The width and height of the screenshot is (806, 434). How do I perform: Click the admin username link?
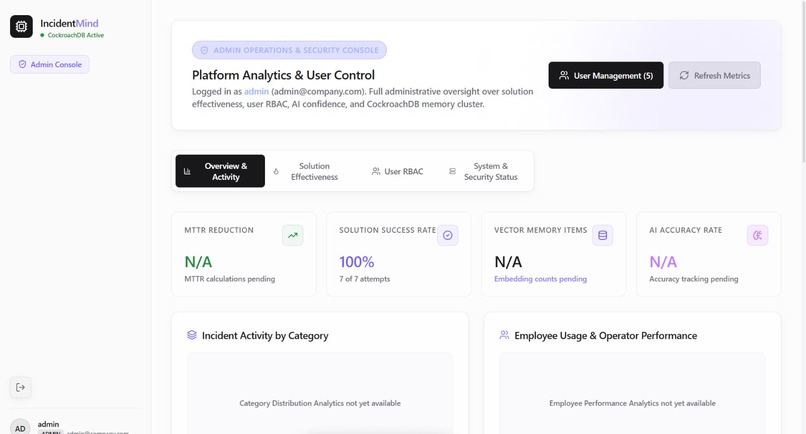click(256, 92)
